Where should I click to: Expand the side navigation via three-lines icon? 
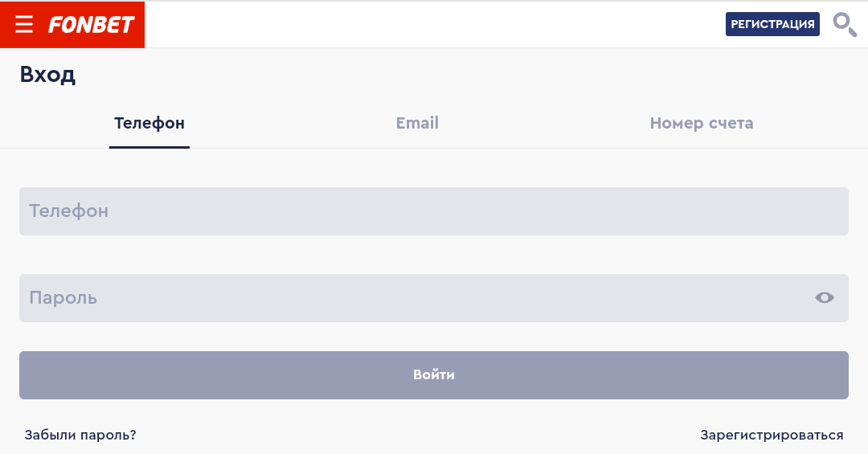point(24,24)
